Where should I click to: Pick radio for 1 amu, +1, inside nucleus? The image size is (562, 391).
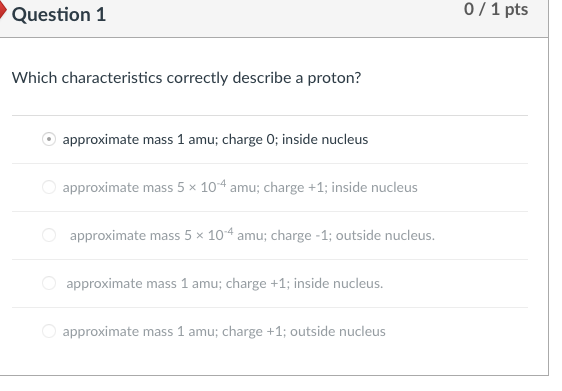click(x=49, y=283)
